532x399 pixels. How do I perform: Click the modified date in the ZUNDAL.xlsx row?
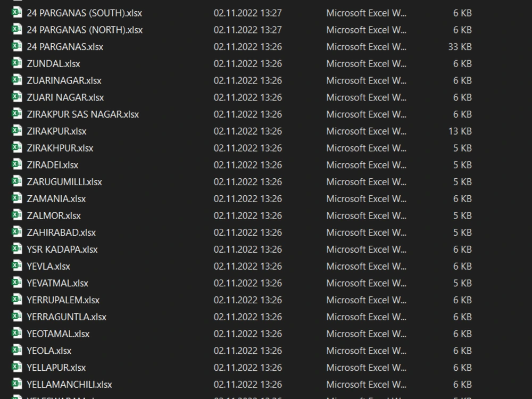(x=248, y=64)
